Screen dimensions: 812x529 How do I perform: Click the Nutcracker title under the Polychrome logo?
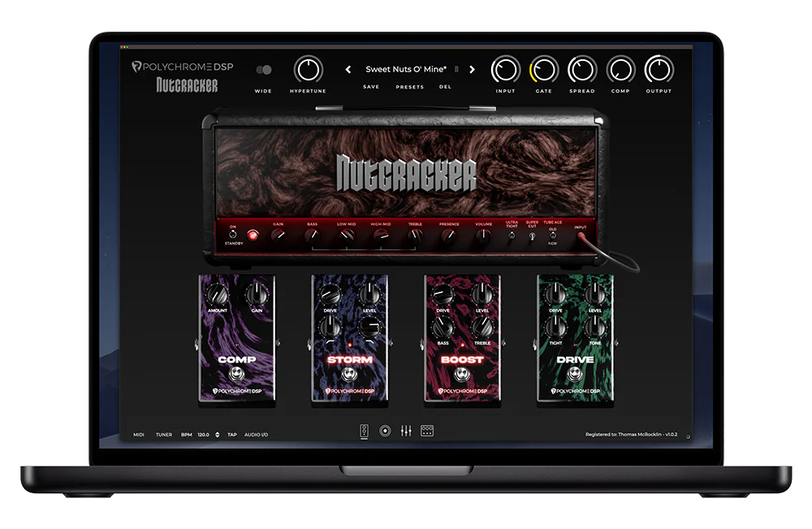187,85
